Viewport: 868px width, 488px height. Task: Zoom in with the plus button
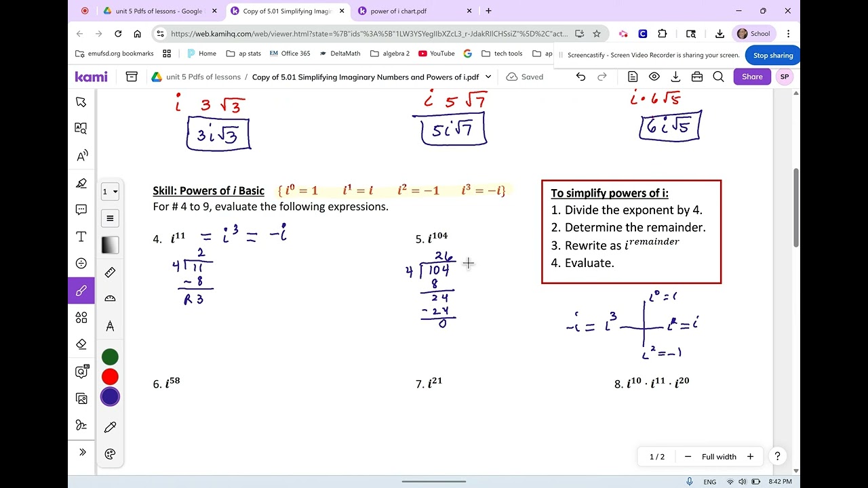[x=750, y=457]
